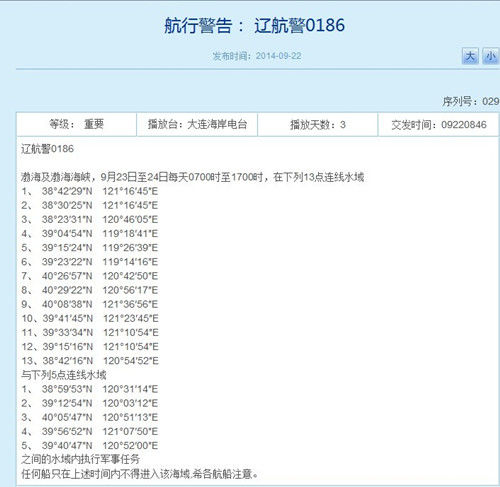The image size is (500, 487).
Task: Click coordinate 39°23'22"N 119°14'16"E
Action: (100, 262)
